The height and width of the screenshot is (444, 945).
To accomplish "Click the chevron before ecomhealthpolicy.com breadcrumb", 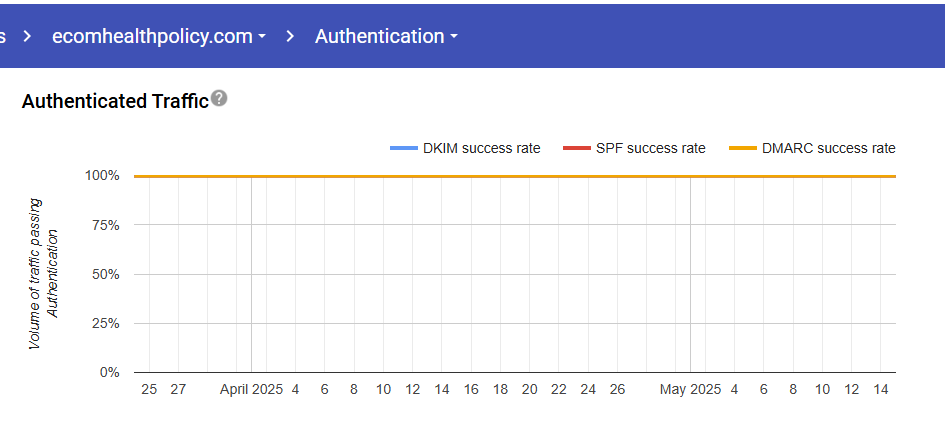I will pos(29,36).
